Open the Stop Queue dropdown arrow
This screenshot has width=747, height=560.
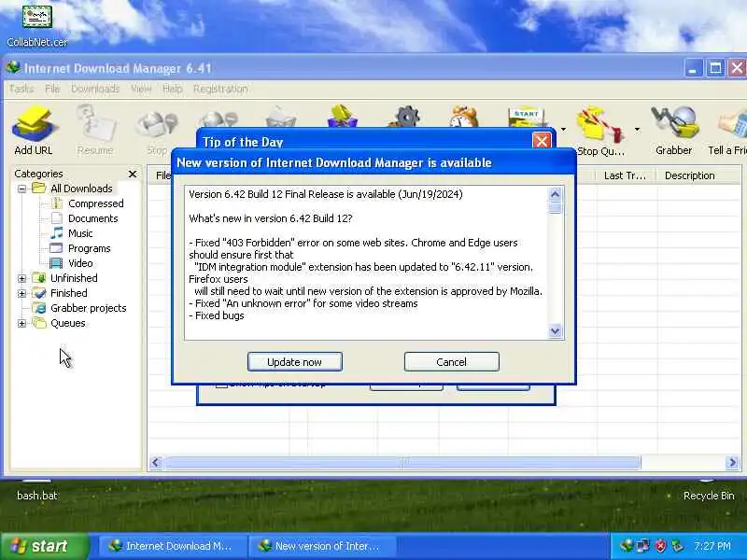[637, 129]
